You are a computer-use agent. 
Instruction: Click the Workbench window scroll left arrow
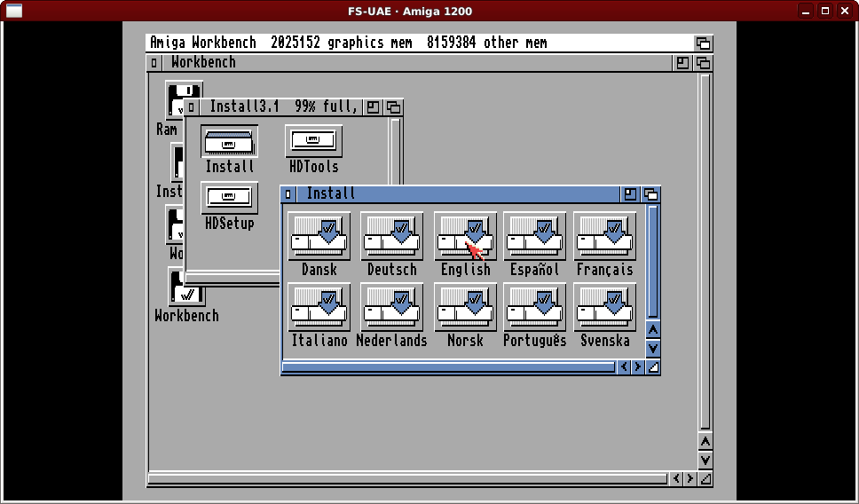click(x=676, y=479)
